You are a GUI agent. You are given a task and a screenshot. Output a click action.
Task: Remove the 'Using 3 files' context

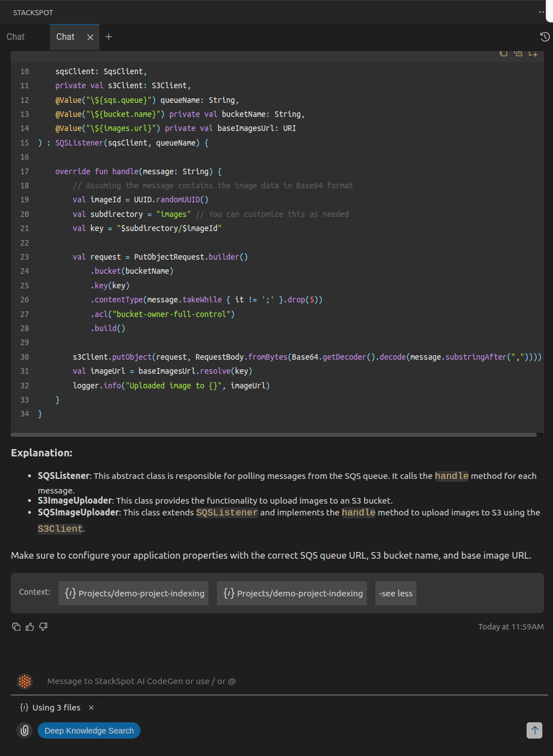tap(91, 708)
